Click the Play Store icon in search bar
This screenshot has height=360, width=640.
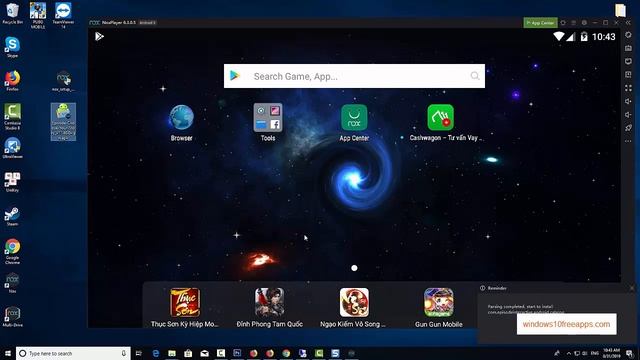point(235,76)
